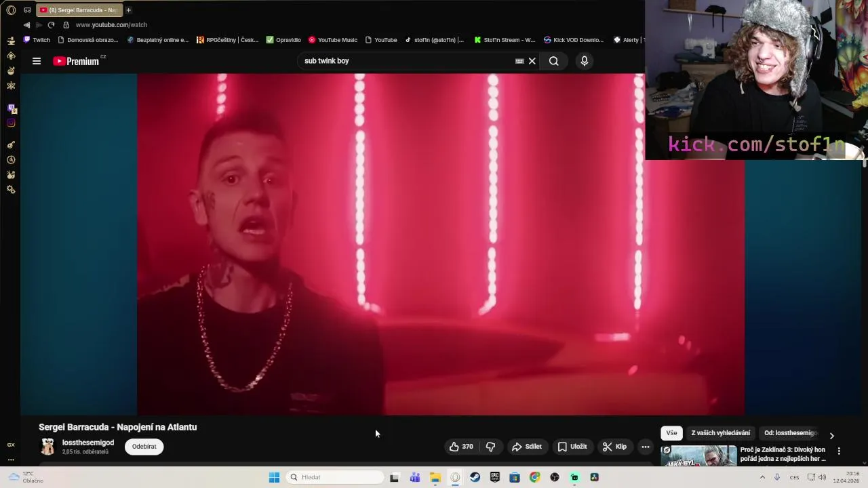Open the stof1n TikTok bookmark
This screenshot has height=488, width=868.
point(435,40)
